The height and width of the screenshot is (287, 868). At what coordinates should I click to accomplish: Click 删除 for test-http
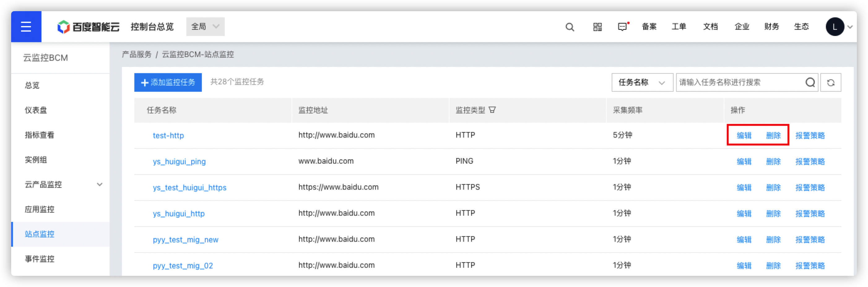pyautogui.click(x=773, y=135)
